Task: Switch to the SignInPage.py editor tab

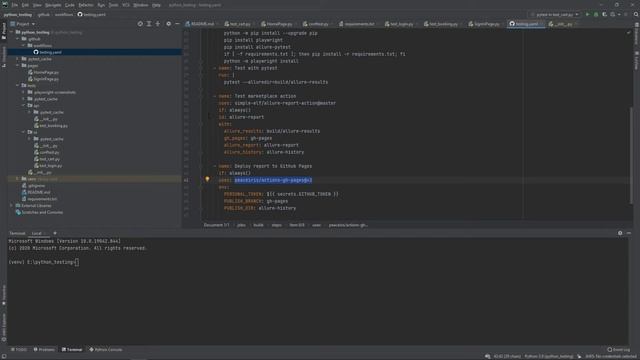Action: 484,24
